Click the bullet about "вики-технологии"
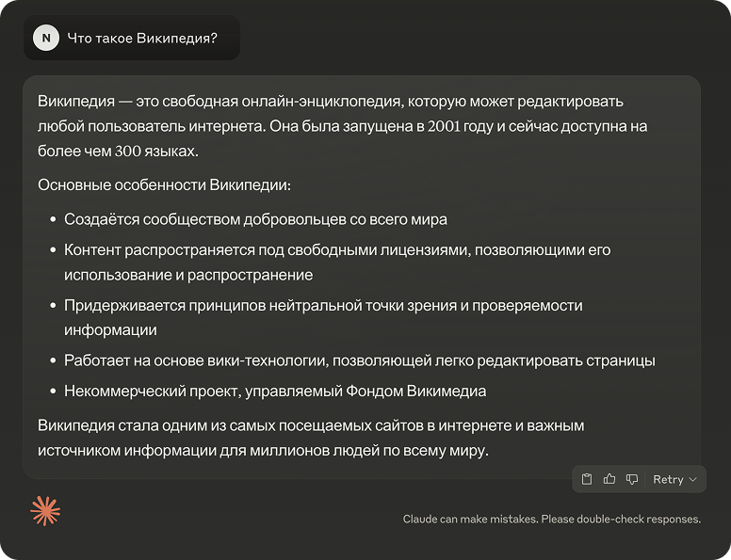The width and height of the screenshot is (731, 560). (x=359, y=360)
